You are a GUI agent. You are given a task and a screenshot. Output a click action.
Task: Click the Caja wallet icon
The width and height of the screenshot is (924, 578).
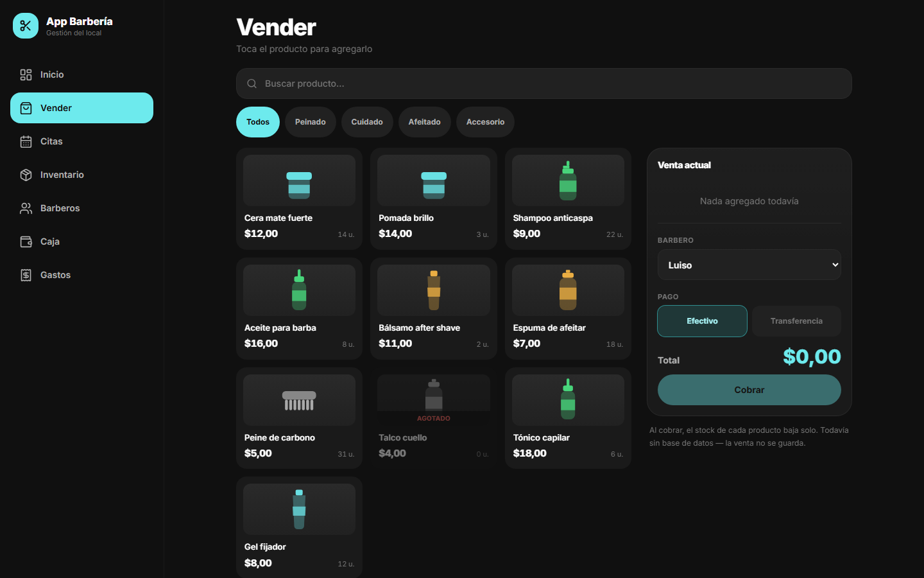pyautogui.click(x=26, y=241)
